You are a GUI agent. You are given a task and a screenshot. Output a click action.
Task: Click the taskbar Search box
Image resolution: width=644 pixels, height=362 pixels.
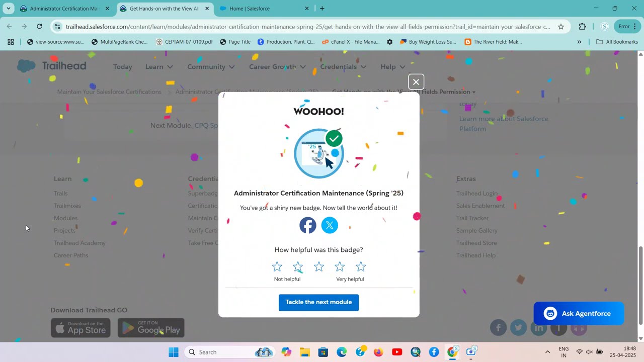[229, 352]
